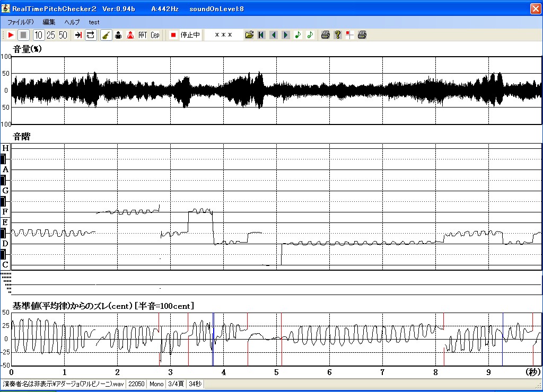Switch to FFT analysis mode
543x392 pixels.
143,35
